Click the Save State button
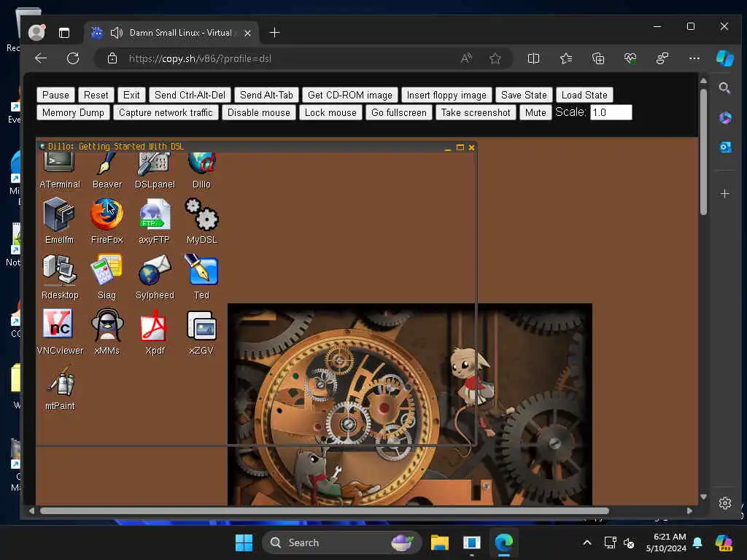 (x=524, y=96)
